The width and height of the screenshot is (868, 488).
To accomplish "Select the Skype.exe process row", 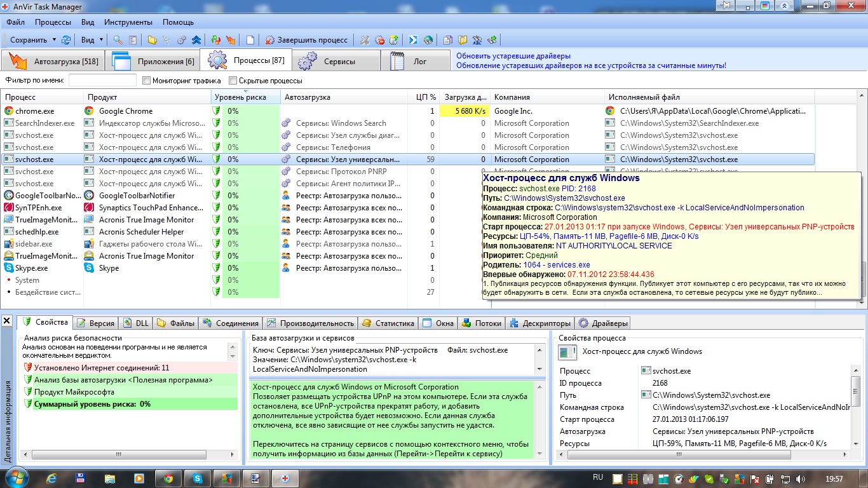I will 408,268.
